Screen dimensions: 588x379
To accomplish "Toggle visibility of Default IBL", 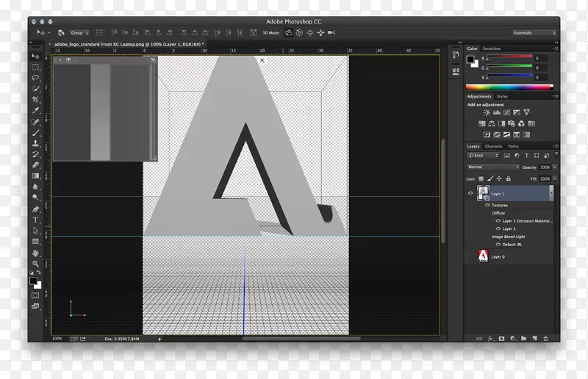I will tap(498, 244).
